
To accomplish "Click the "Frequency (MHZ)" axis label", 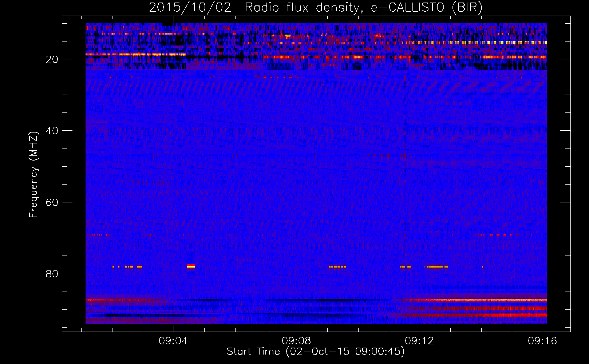I will tap(33, 175).
